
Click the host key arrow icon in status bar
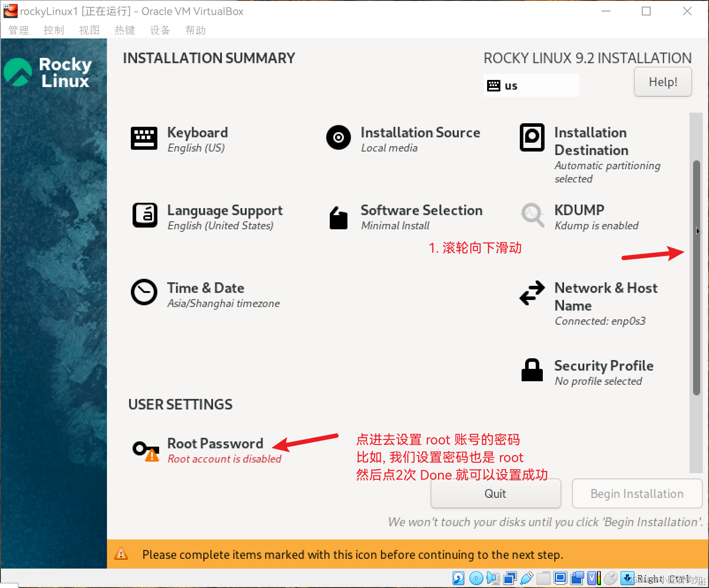click(x=627, y=578)
